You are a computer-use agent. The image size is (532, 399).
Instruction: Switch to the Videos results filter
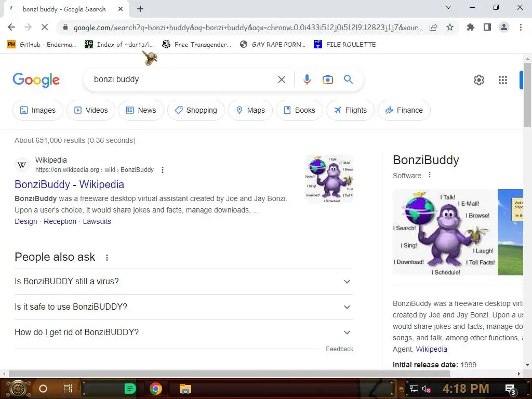pos(91,110)
